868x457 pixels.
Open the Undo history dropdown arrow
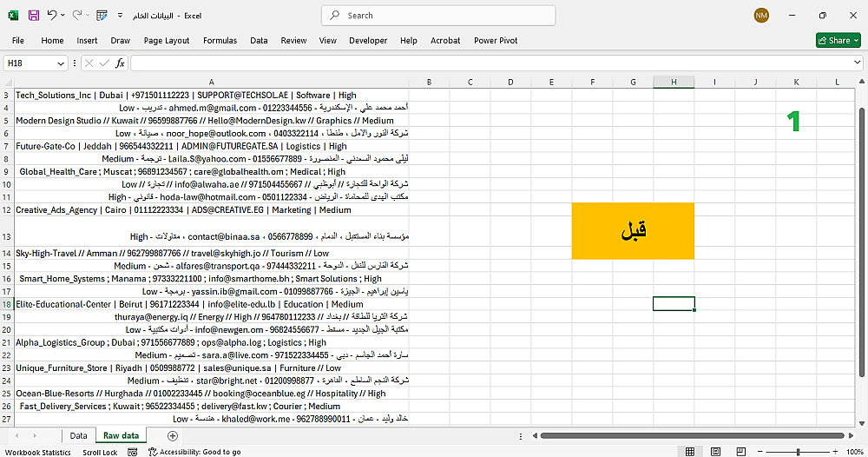pyautogui.click(x=62, y=16)
